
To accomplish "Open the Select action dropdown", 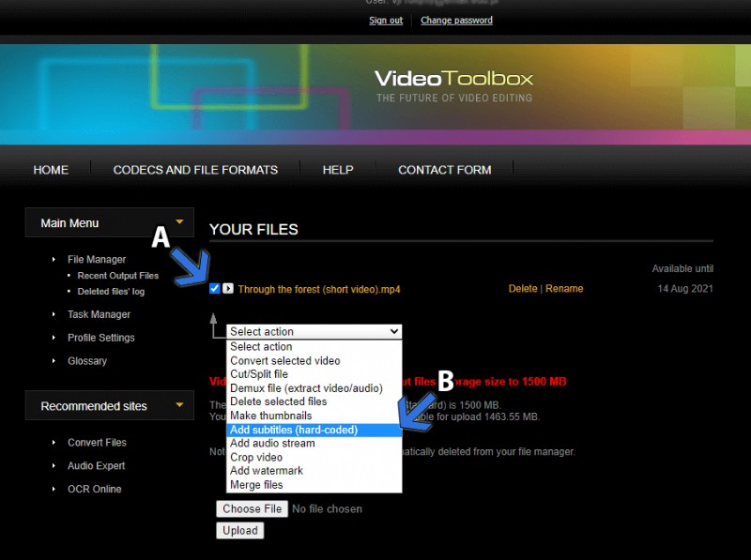I will point(314,331).
